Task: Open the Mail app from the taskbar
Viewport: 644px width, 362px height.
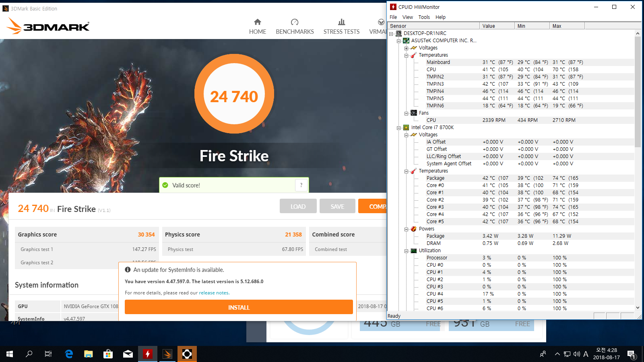Action: 128,354
